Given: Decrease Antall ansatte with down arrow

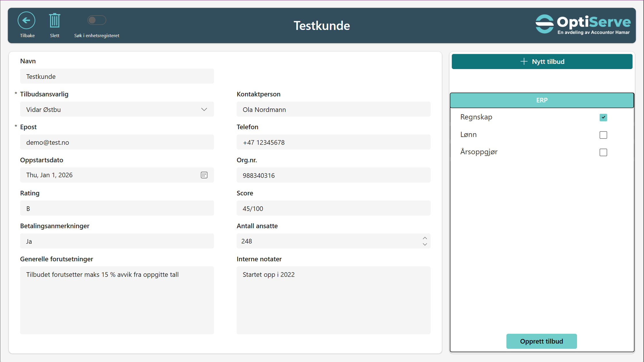Looking at the screenshot, I should coord(425,244).
